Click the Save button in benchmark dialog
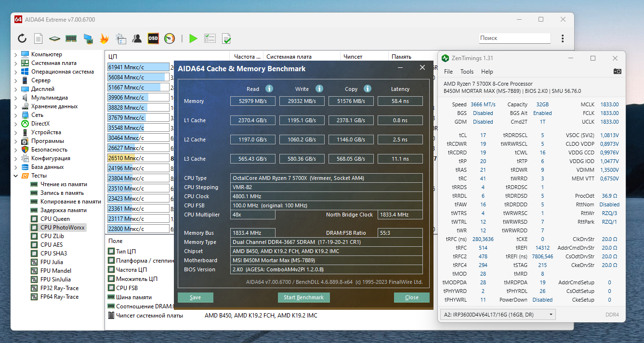Screen dimensions: 644x343 click(195, 297)
